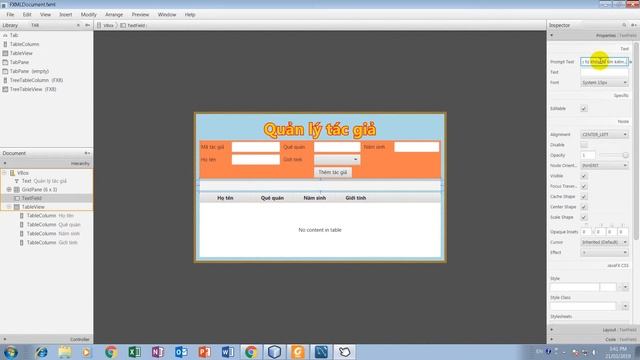Open the Window menu
Screen dimensions: 640x360
pyautogui.click(x=167, y=15)
